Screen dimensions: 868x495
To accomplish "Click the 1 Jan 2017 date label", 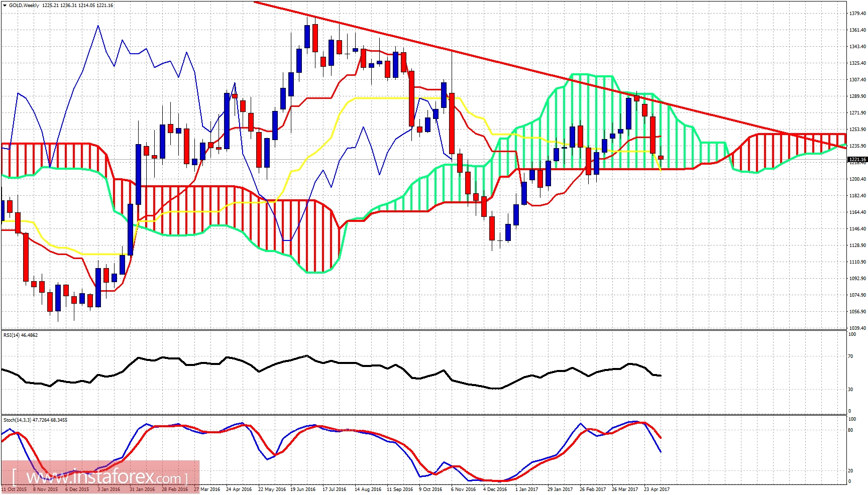I will (527, 489).
